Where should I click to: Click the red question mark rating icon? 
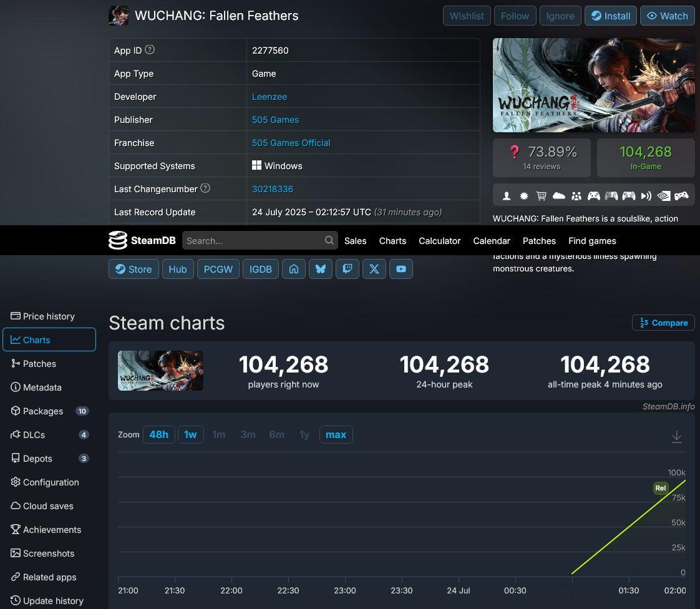tap(514, 152)
